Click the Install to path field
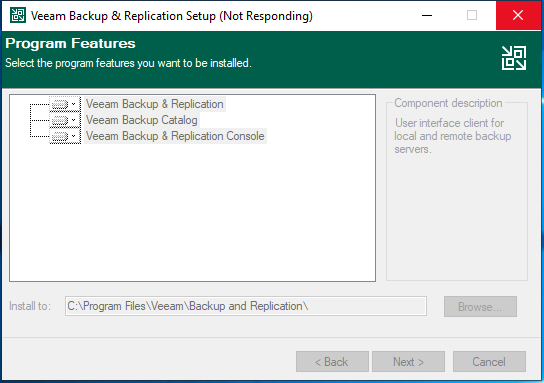Screen dimensions: 544x383 pos(246,306)
